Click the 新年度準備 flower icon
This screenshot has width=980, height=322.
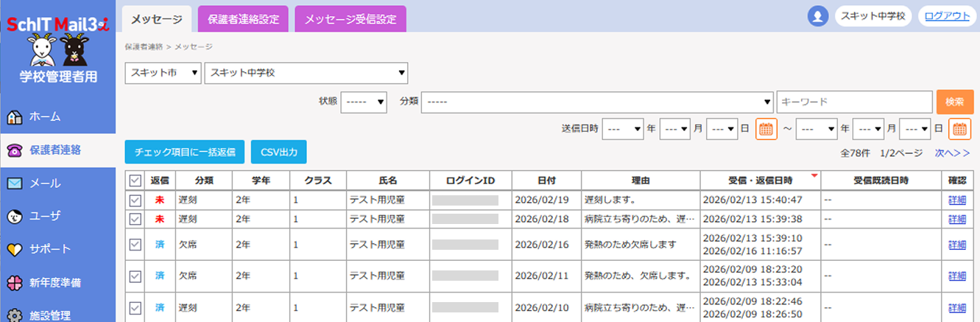click(14, 282)
